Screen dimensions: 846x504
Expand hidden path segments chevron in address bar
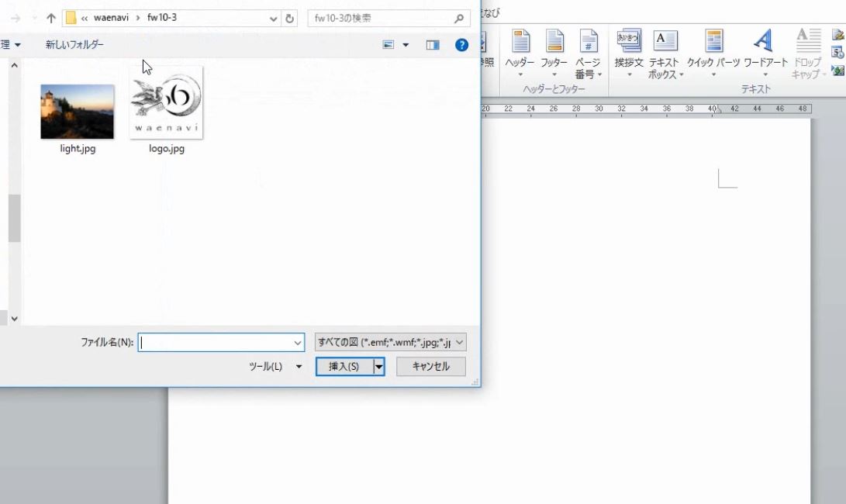85,19
